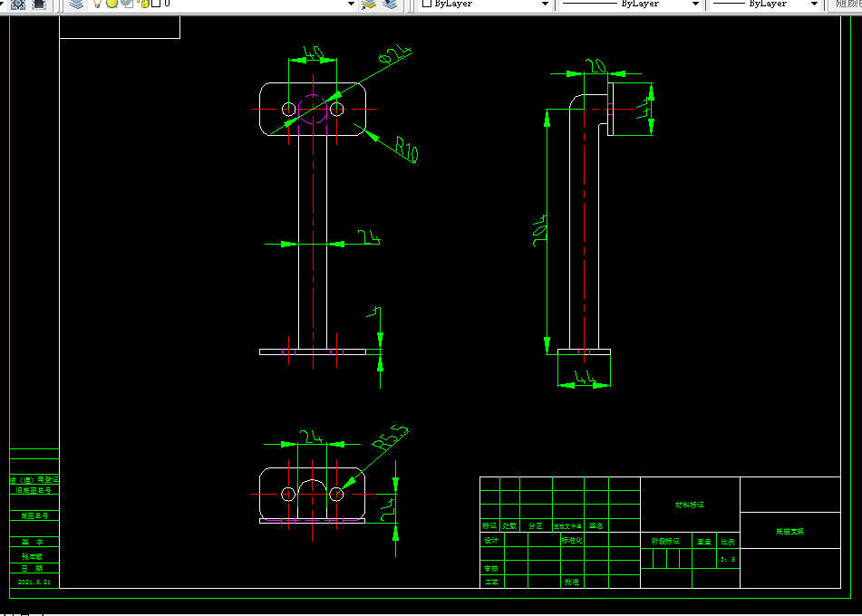Expand the layer list dropdown arrow
Screen dimensions: 862x616
click(x=352, y=4)
